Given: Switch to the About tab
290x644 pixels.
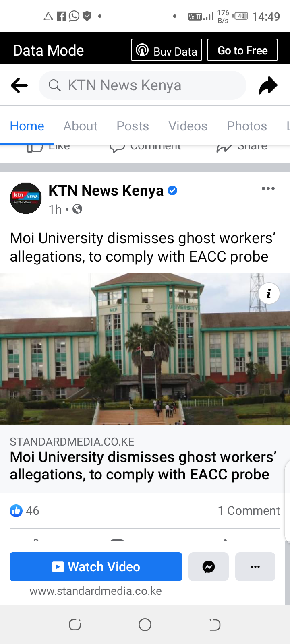Looking at the screenshot, I should (81, 126).
